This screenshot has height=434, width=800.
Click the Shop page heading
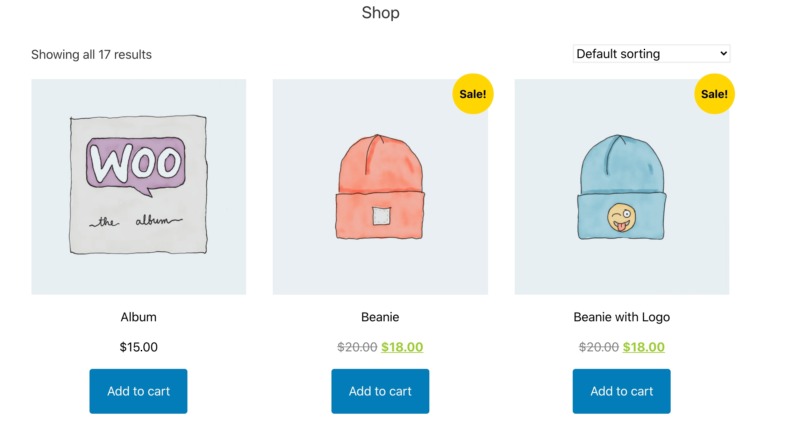click(x=380, y=13)
